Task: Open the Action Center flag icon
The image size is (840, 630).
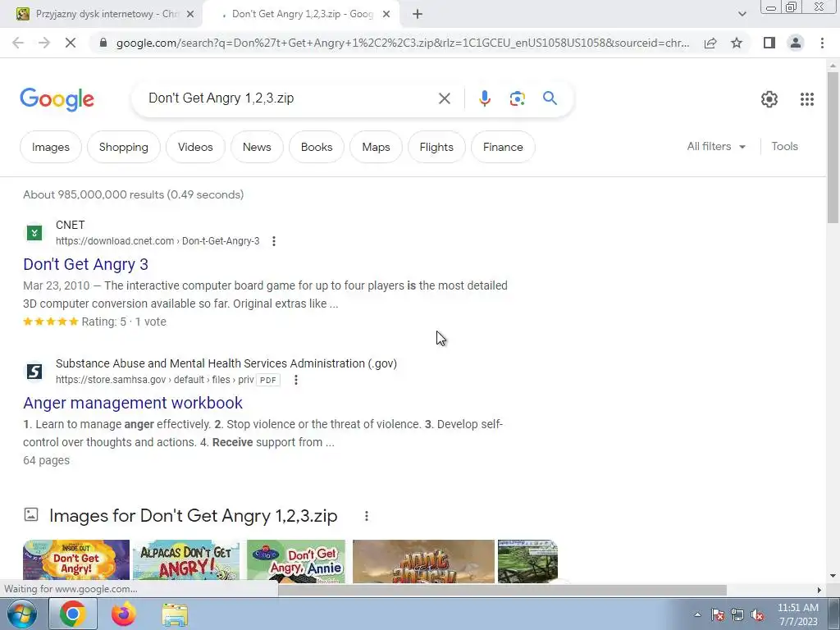Action: pyautogui.click(x=718, y=615)
